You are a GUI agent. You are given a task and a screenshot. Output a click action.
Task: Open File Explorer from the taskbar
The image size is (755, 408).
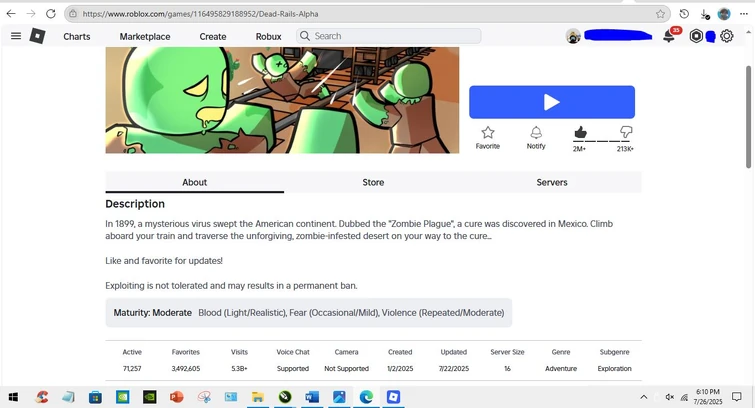[258, 397]
